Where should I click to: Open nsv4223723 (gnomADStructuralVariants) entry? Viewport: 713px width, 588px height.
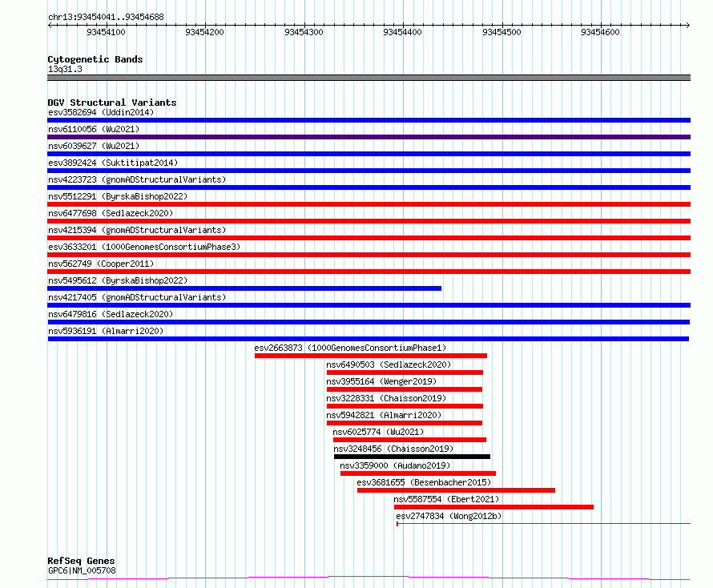pos(137,179)
